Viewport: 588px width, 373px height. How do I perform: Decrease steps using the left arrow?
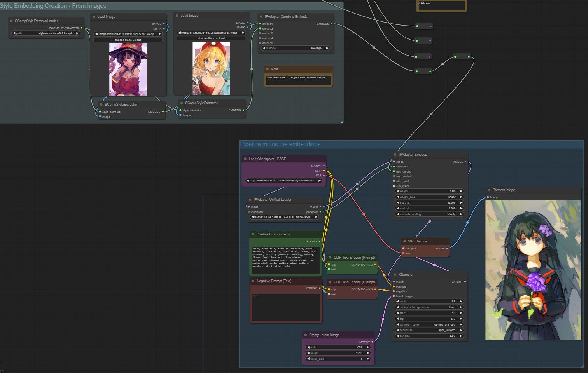[x=397, y=313]
